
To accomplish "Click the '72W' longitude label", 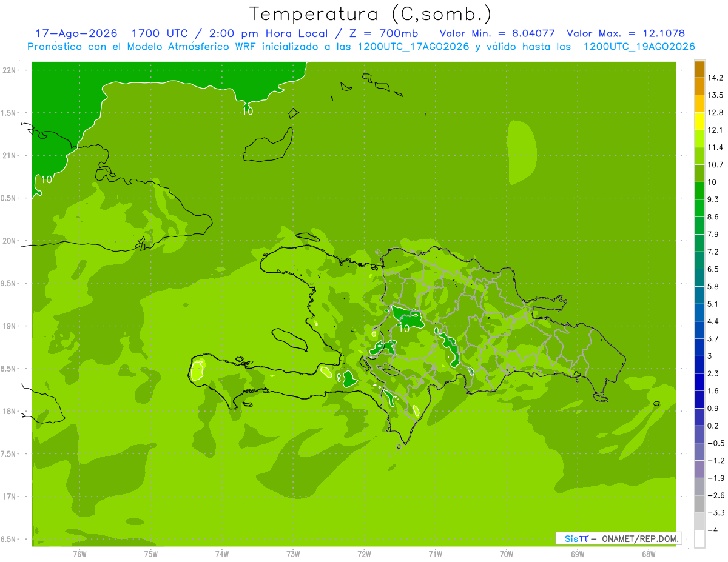I will tap(364, 554).
